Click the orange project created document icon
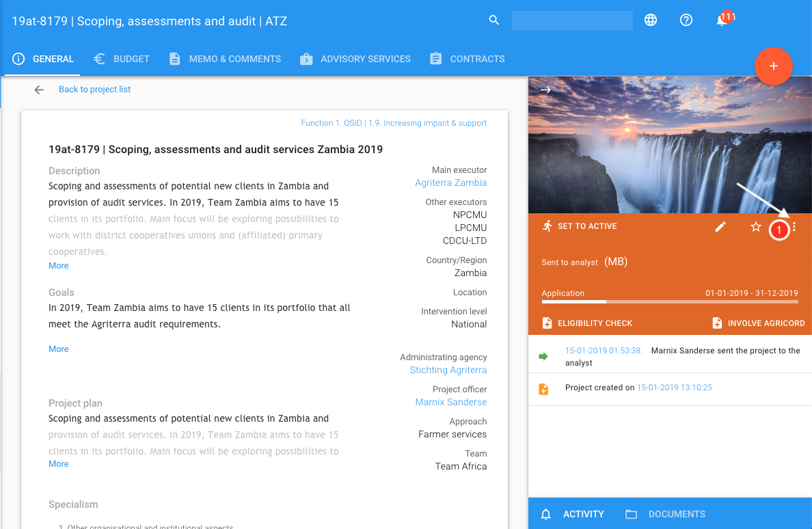The image size is (812, 529). pos(543,390)
